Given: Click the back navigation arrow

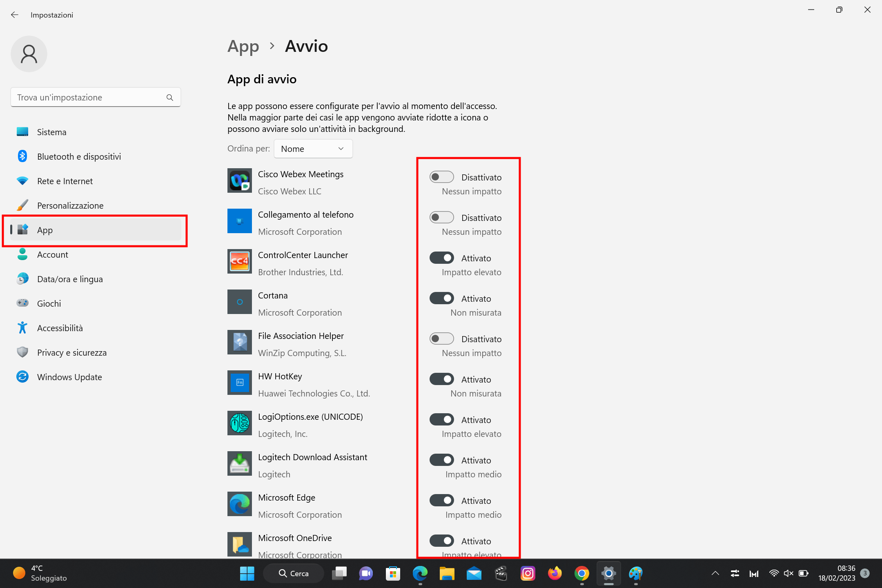Looking at the screenshot, I should click(x=15, y=15).
